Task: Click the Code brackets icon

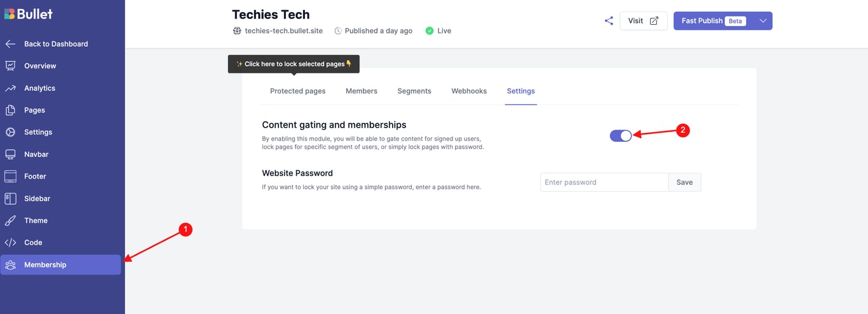Action: [x=10, y=243]
